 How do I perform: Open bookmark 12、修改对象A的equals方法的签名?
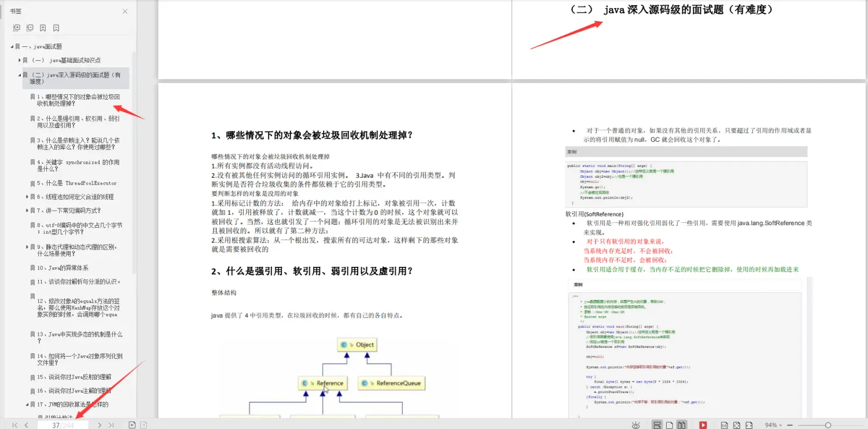click(x=79, y=308)
